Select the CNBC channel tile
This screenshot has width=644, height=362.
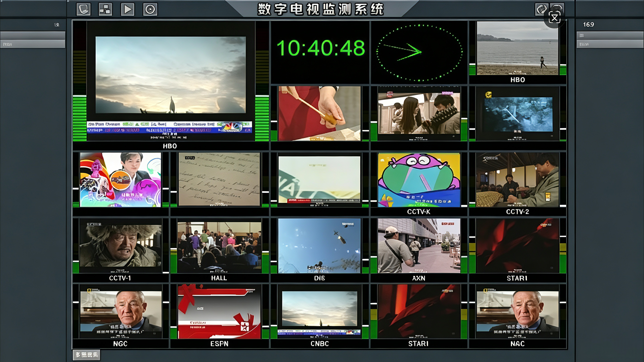[x=320, y=316]
